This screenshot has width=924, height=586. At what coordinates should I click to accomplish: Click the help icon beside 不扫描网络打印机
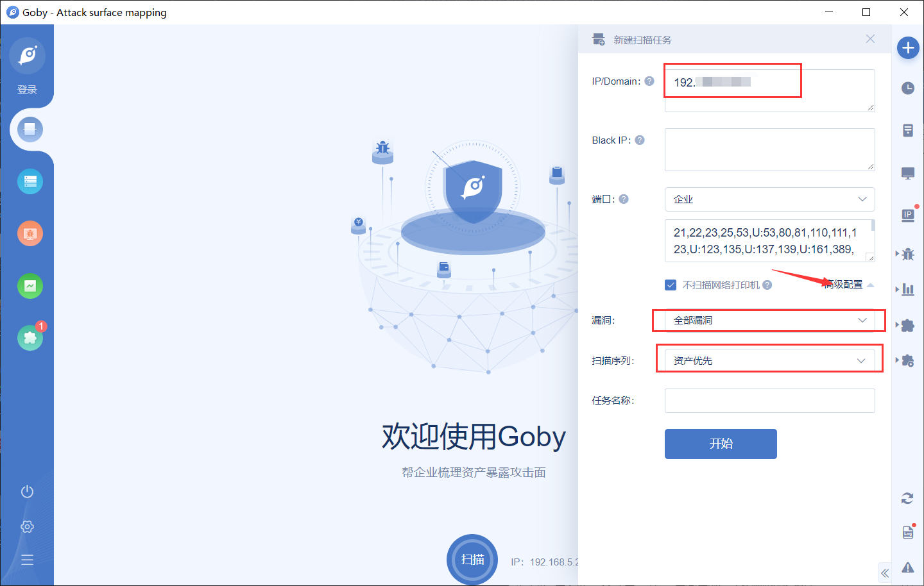pyautogui.click(x=767, y=285)
